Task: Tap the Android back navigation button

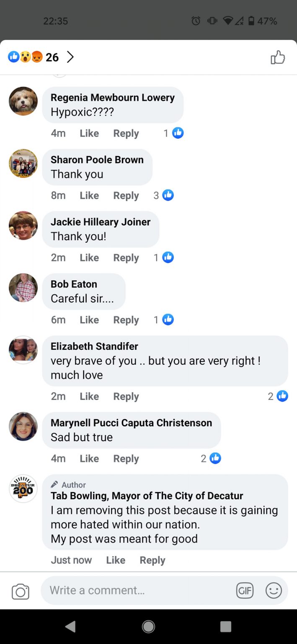Action: tap(70, 626)
